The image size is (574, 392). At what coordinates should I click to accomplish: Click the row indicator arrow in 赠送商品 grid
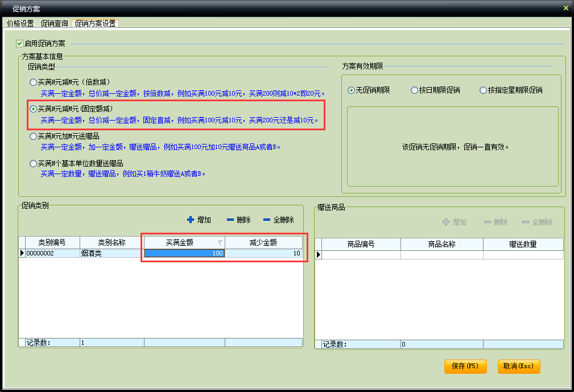(319, 255)
